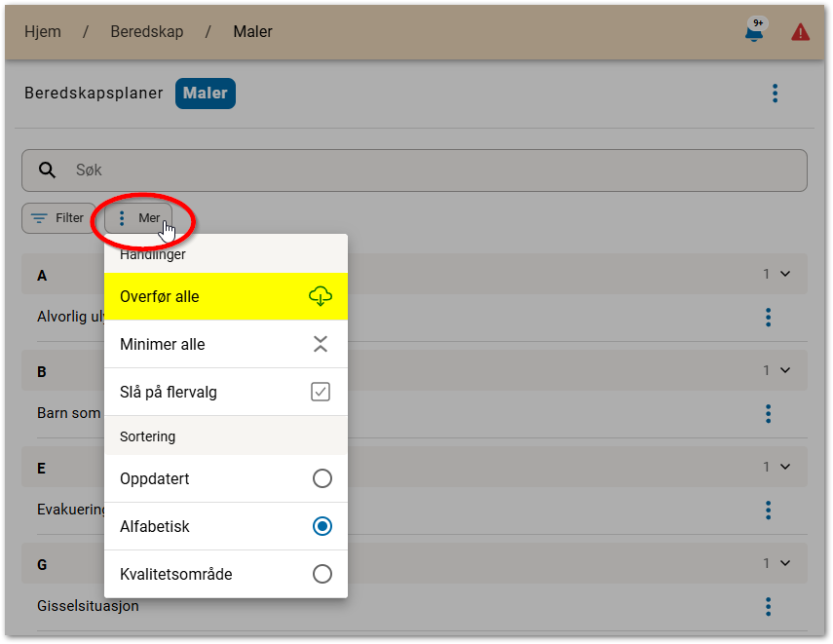Click the magnifying glass search icon
This screenshot has height=644, width=833.
pos(48,170)
